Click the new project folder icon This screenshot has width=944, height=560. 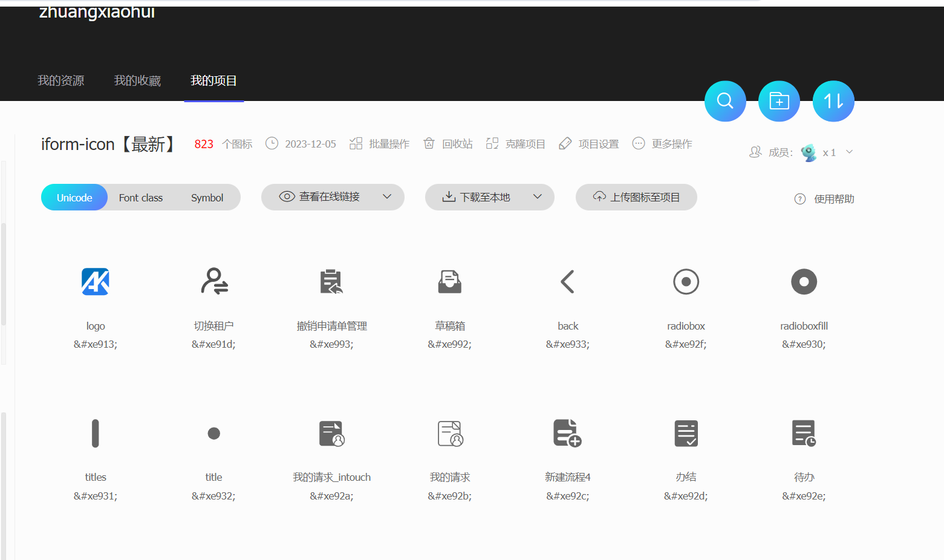779,101
